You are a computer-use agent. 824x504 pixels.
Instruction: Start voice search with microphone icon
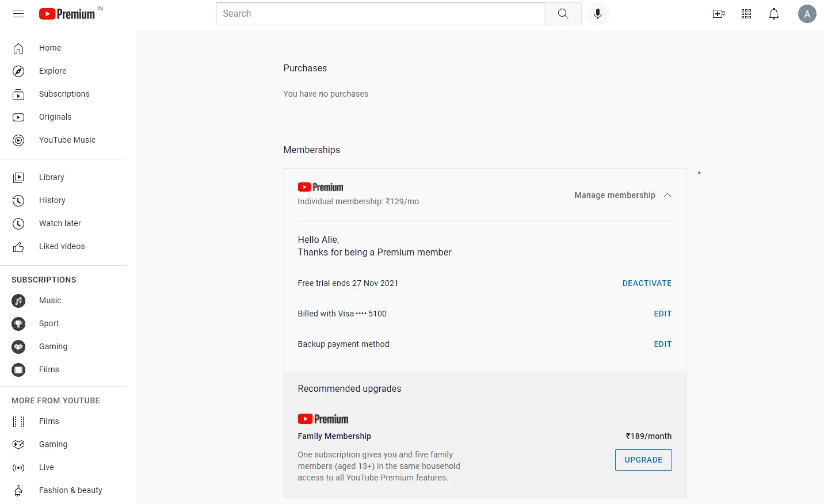coord(598,14)
